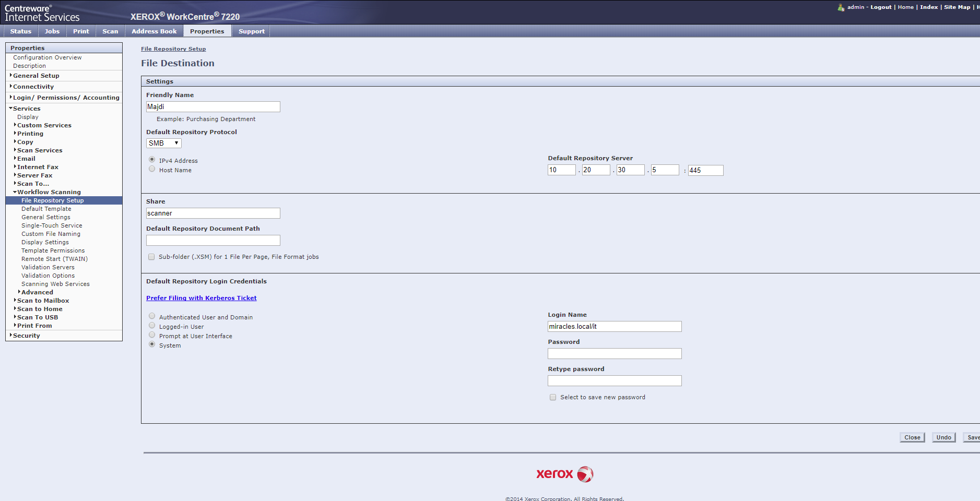The height and width of the screenshot is (501, 980).
Task: Open Prefer Filing with Kerberos Ticket link
Action: click(202, 298)
